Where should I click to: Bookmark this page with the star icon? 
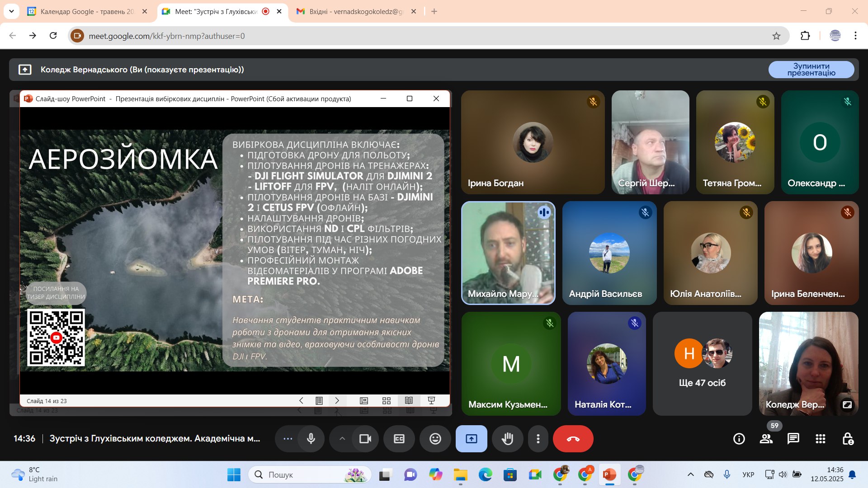pos(776,36)
